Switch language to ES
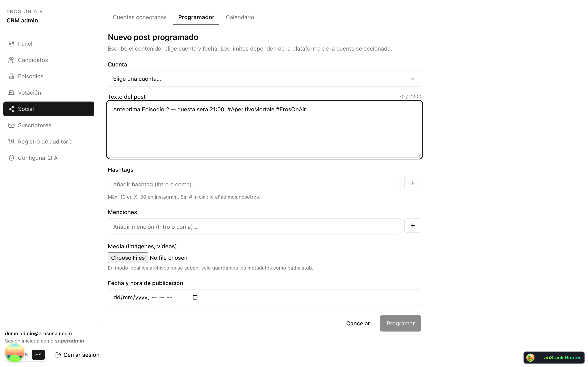This screenshot has height=367, width=588. pos(38,355)
